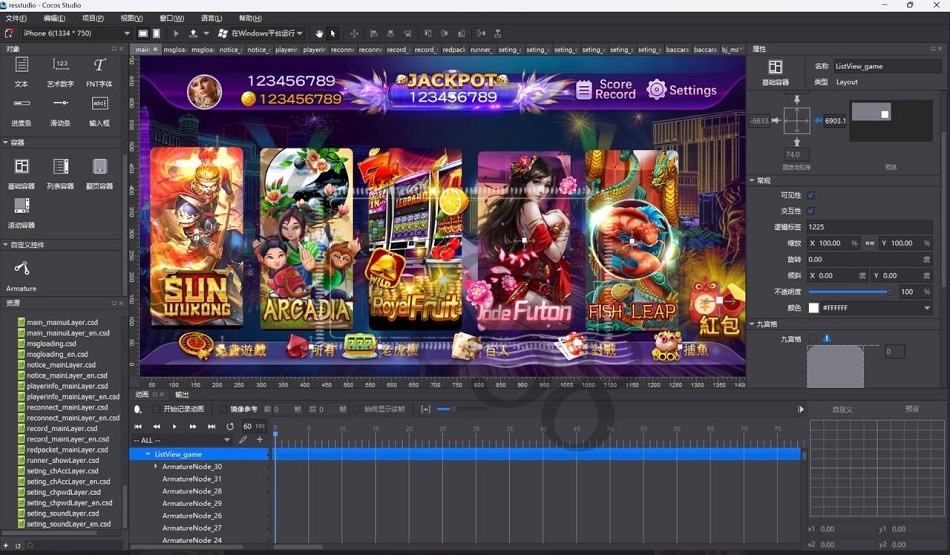Click the logic tag field 1225
The height and width of the screenshot is (555, 950).
click(869, 227)
